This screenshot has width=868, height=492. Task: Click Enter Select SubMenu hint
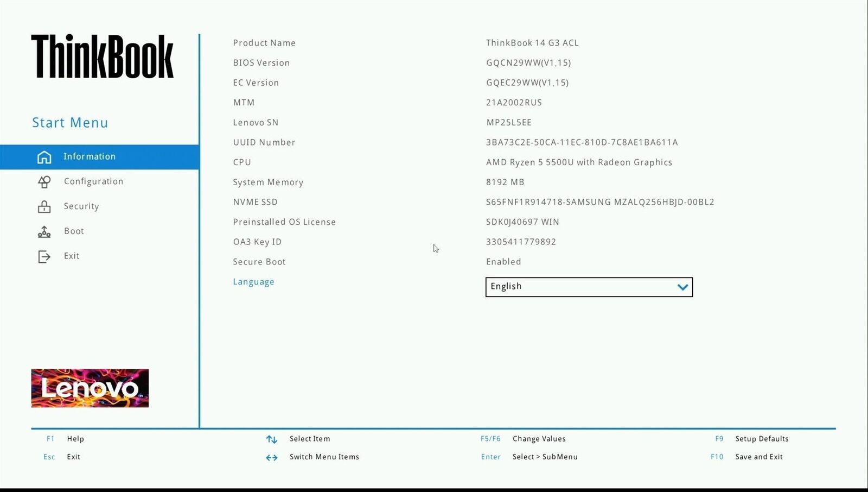pyautogui.click(x=529, y=457)
